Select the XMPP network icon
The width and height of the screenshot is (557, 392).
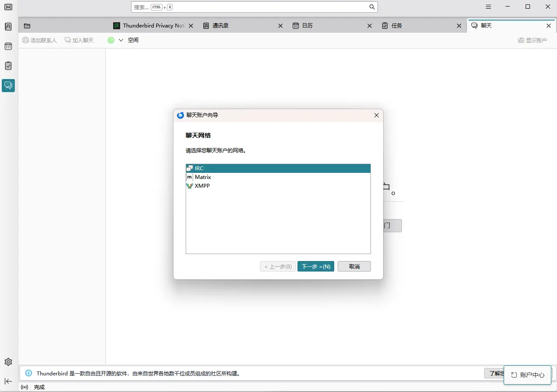pyautogui.click(x=190, y=186)
